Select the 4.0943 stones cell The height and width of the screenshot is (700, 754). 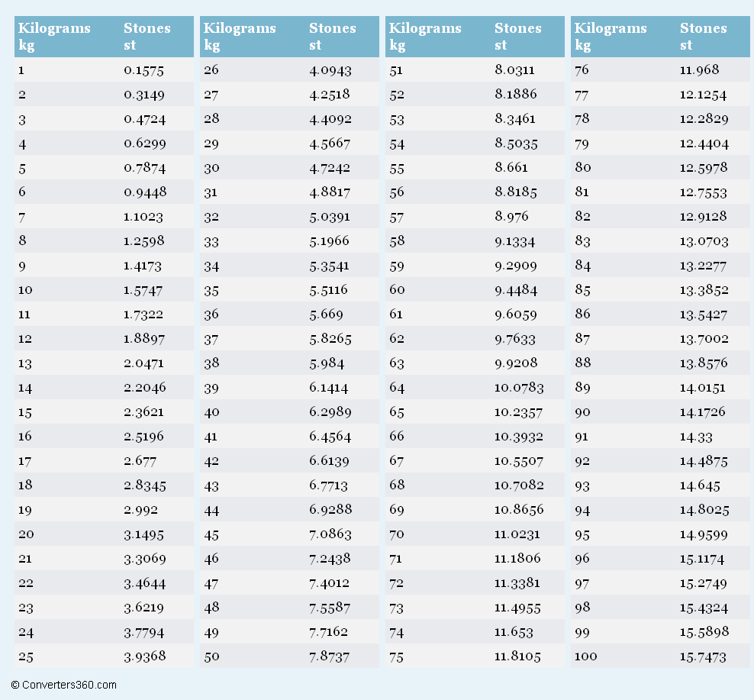click(330, 70)
